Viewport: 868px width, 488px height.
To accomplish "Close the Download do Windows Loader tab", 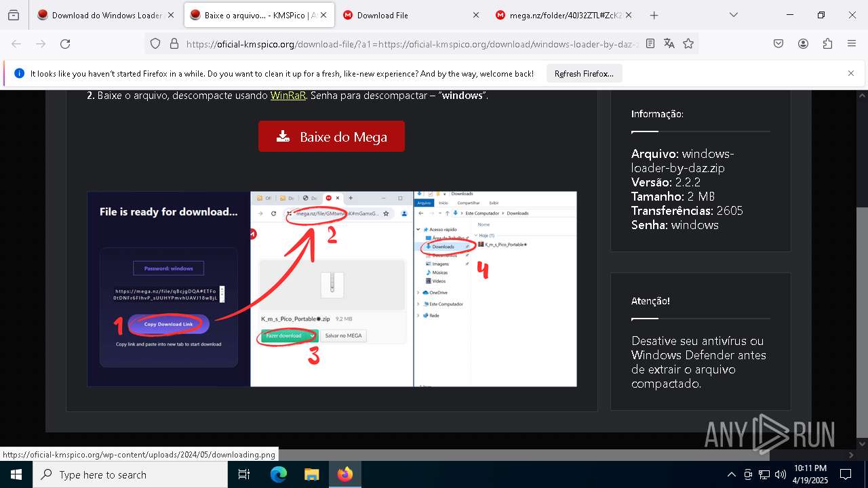I will [170, 15].
